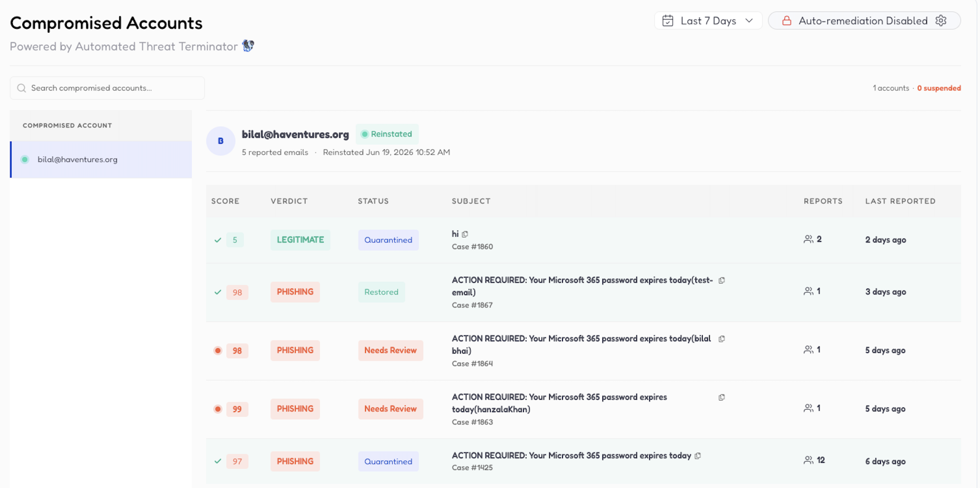
Task: Click the score 97 badge
Action: coord(237,461)
